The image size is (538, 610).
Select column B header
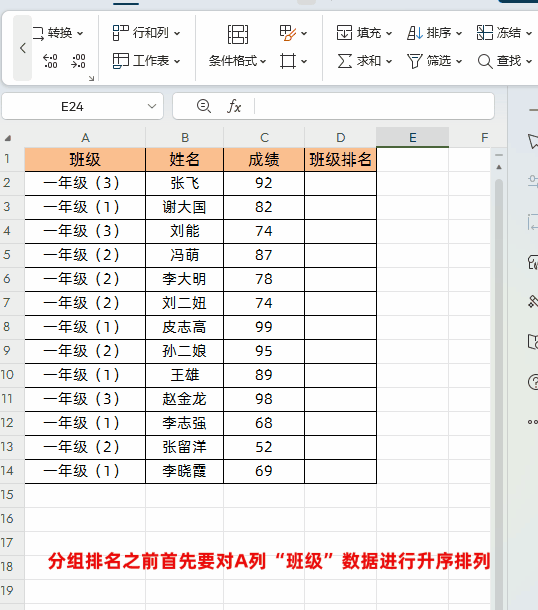tap(185, 138)
